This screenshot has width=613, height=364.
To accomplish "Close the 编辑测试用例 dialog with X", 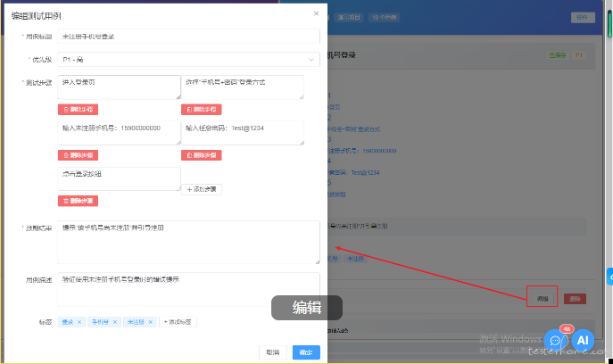I will (316, 13).
